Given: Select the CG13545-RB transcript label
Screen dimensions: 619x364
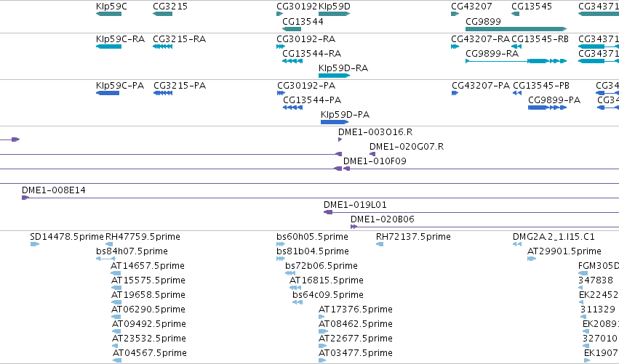Looking at the screenshot, I should click(540, 39).
